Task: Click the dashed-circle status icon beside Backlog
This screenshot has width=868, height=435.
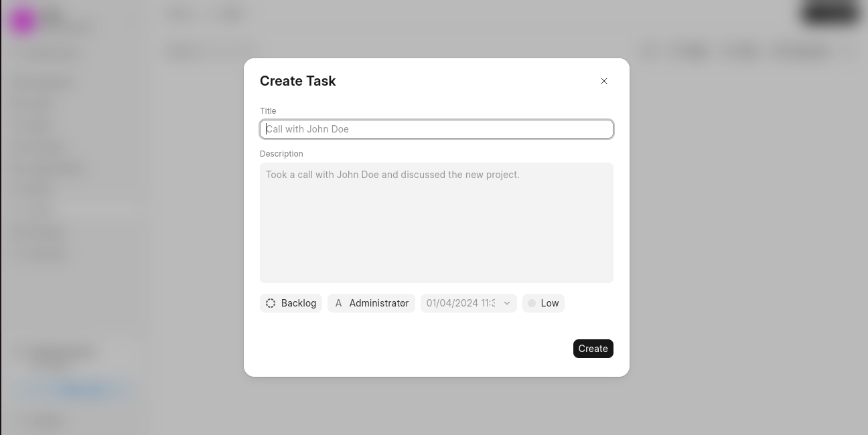Action: [271, 303]
